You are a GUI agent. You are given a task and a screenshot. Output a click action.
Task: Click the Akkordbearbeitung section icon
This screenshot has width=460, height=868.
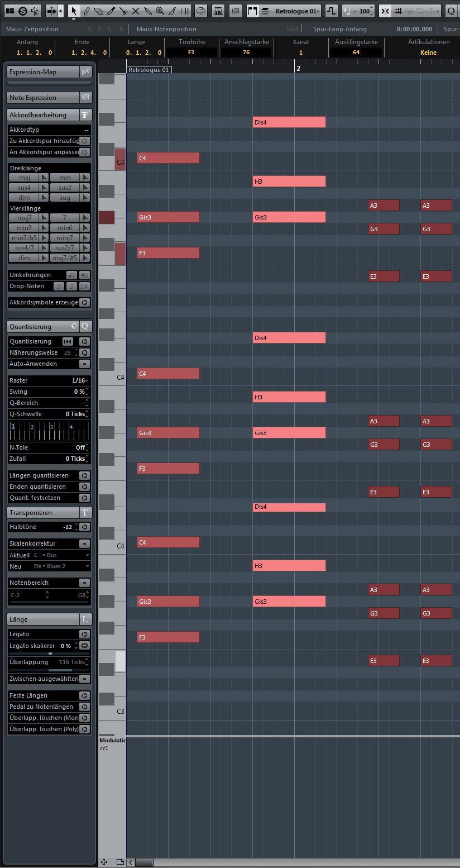[85, 115]
